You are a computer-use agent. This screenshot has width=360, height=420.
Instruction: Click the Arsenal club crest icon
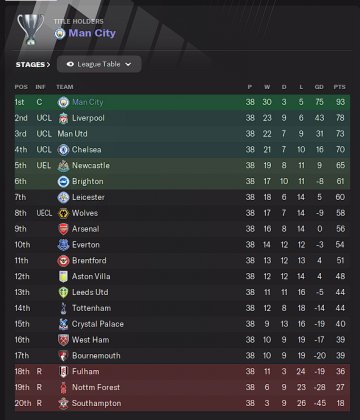(x=63, y=229)
